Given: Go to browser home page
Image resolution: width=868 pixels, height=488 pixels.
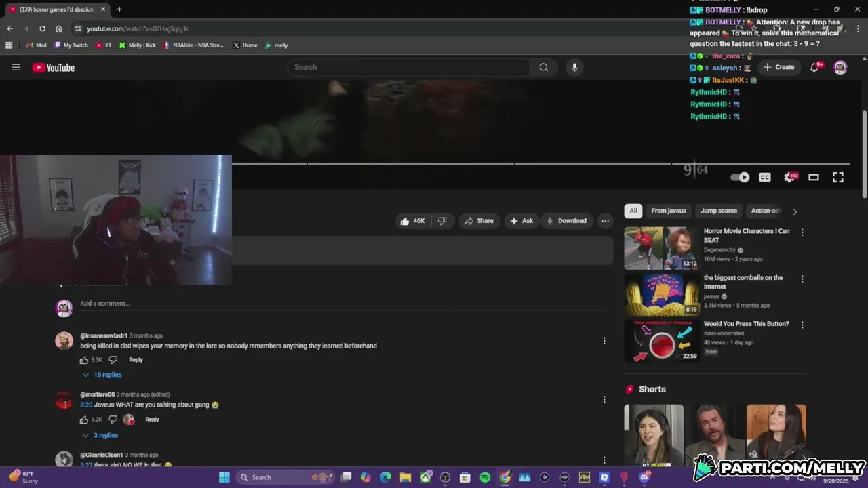Looking at the screenshot, I should 58,28.
